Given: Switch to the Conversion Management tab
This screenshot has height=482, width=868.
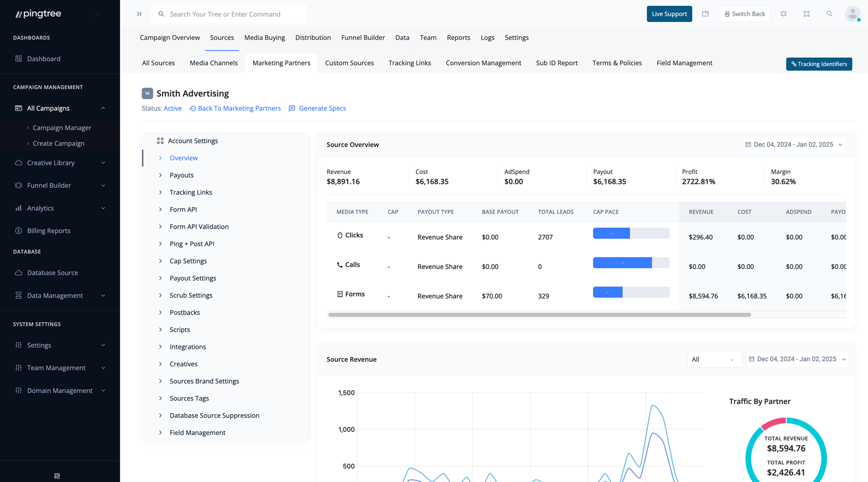Looking at the screenshot, I should pos(484,63).
